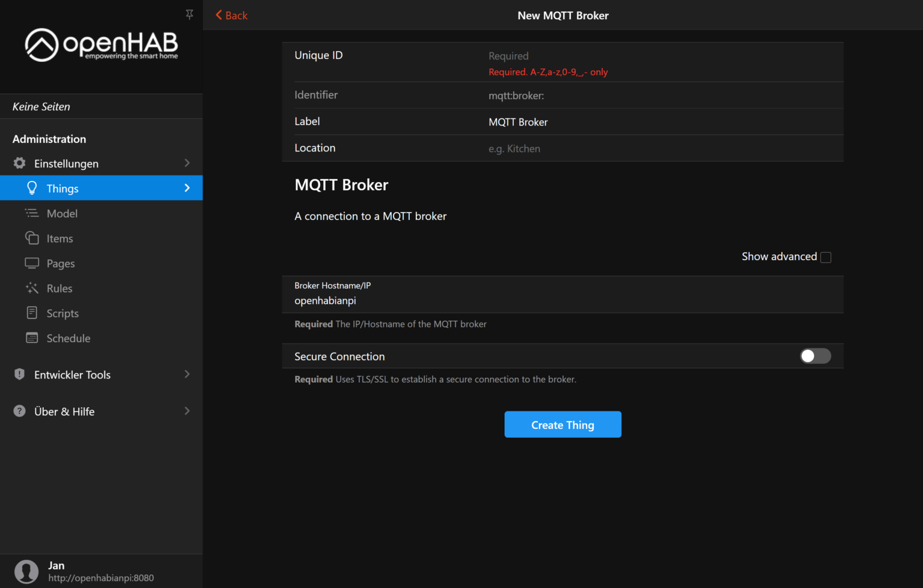Open Items using the copy-style icon
923x588 pixels.
coord(32,238)
